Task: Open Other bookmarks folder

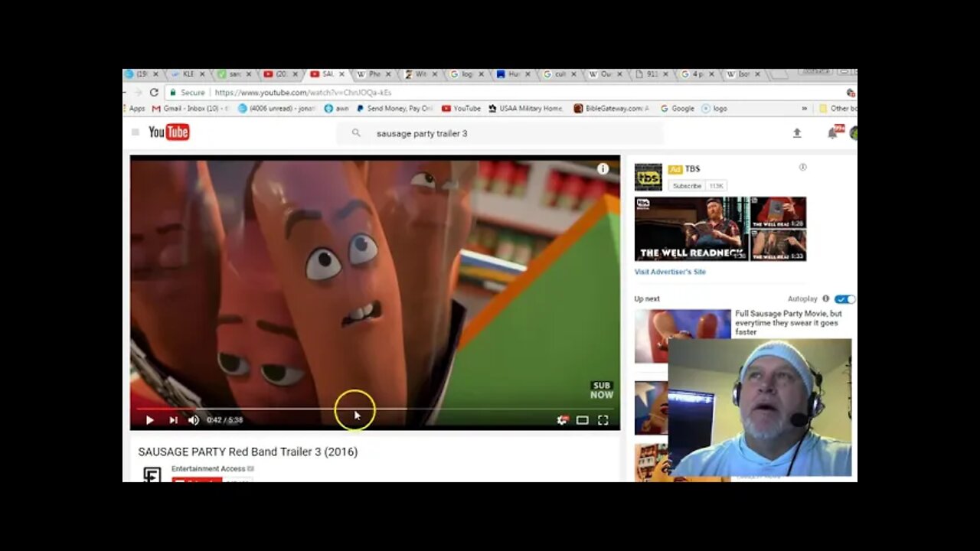Action: (838, 109)
